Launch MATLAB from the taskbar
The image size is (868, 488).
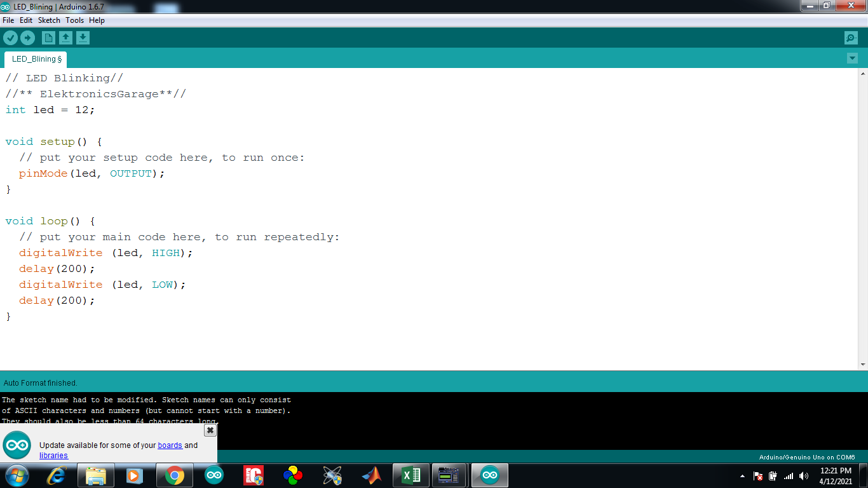point(371,475)
